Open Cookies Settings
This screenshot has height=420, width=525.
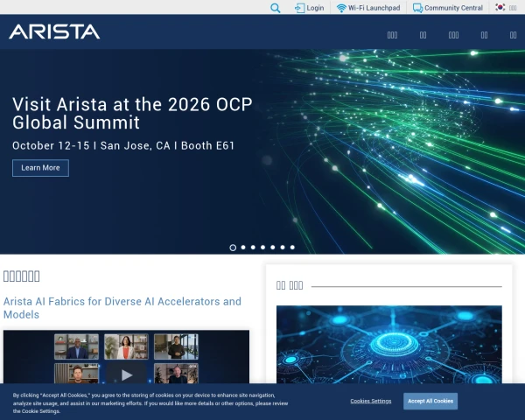[x=371, y=401]
